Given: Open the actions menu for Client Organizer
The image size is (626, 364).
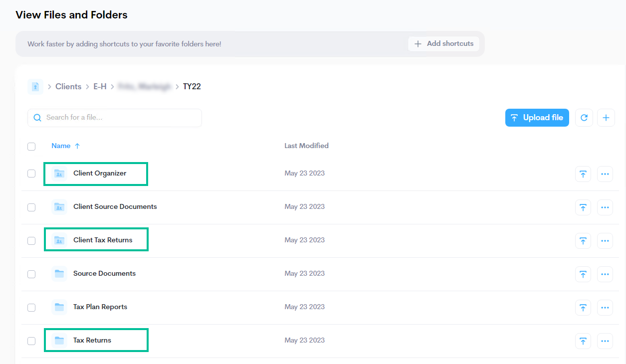Looking at the screenshot, I should point(605,174).
